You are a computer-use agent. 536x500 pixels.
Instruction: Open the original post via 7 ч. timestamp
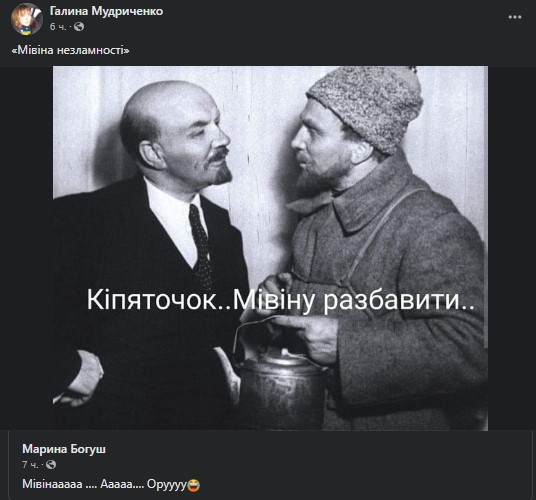pyautogui.click(x=30, y=465)
